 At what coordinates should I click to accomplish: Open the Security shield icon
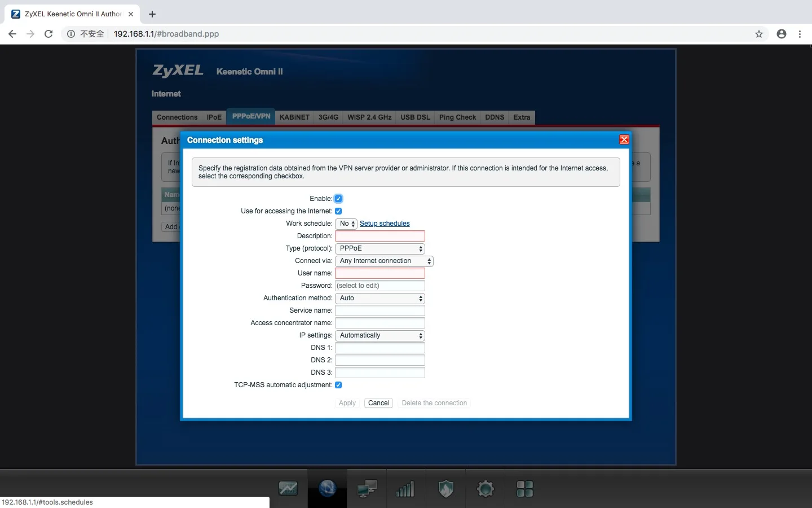coord(445,488)
